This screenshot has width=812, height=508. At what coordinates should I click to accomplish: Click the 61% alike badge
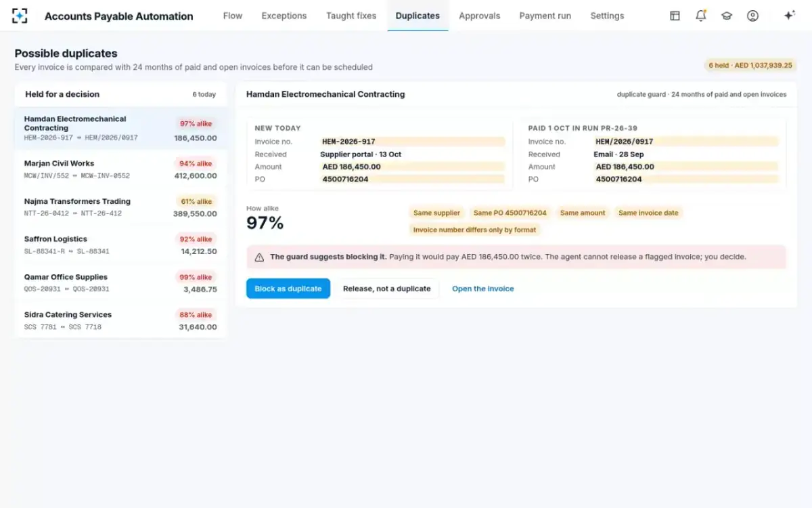(x=196, y=201)
